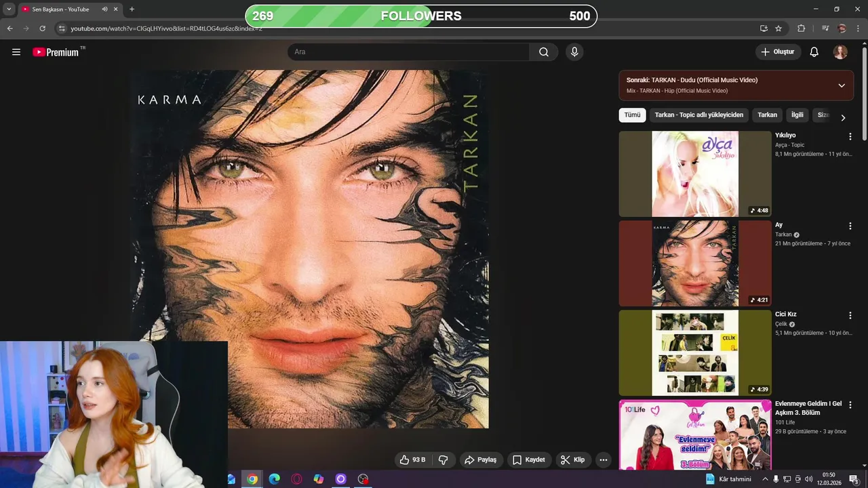The width and height of the screenshot is (868, 488).
Task: Click the browser address bar URL
Action: coord(166,28)
